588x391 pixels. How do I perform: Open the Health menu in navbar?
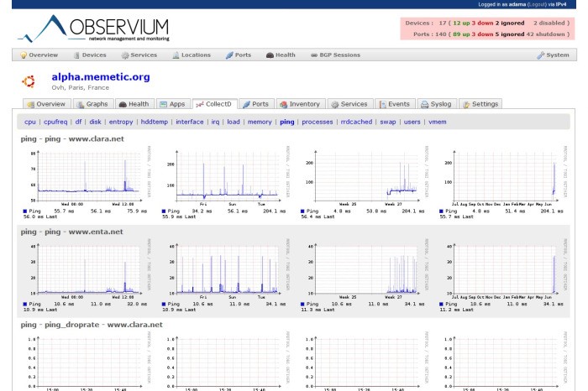[x=281, y=55]
